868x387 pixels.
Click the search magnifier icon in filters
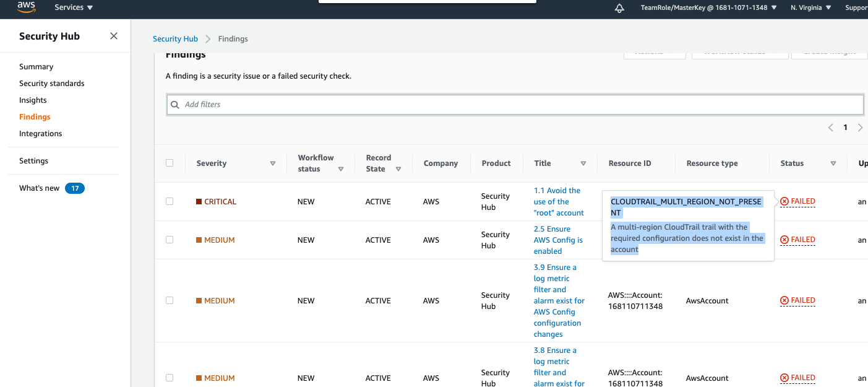pos(176,105)
